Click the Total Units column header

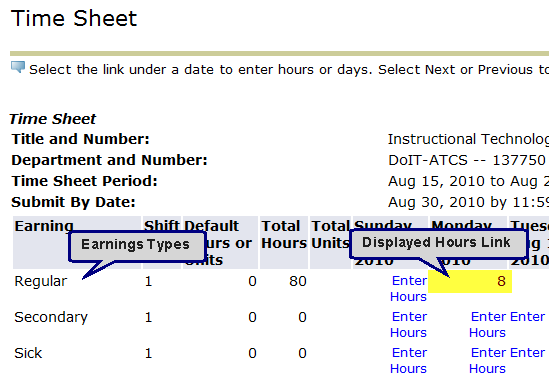[330, 235]
